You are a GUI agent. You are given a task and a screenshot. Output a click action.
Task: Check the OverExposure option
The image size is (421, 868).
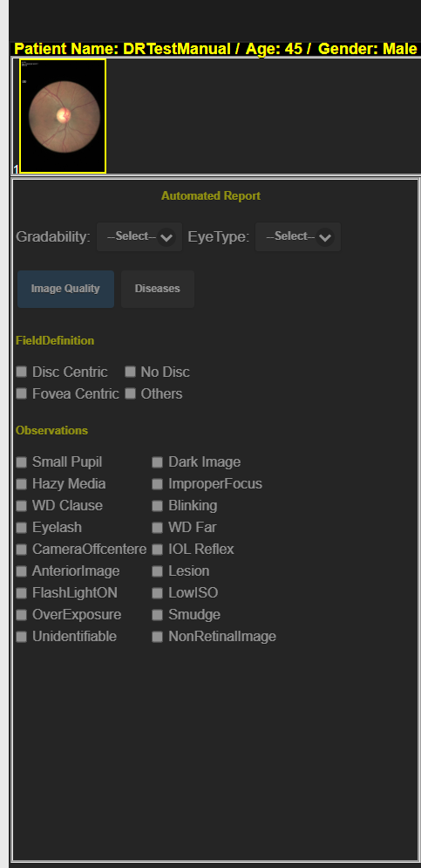22,615
